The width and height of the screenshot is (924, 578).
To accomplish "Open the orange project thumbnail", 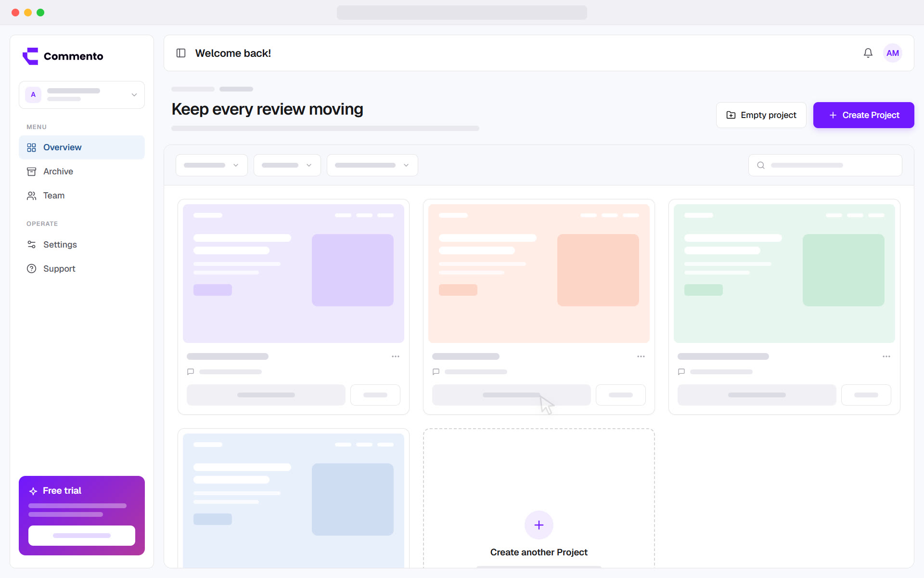I will click(x=539, y=274).
